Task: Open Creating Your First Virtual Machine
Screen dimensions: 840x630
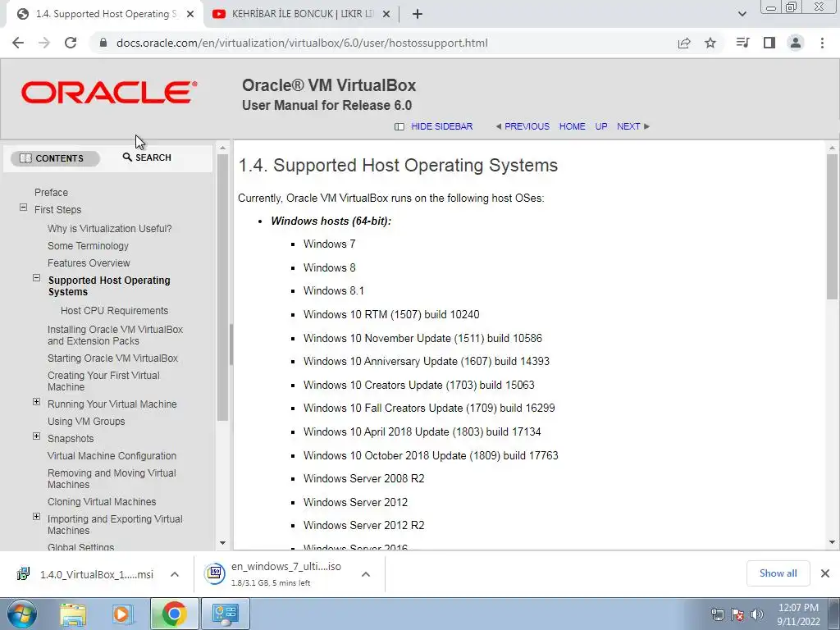Action: 103,381
